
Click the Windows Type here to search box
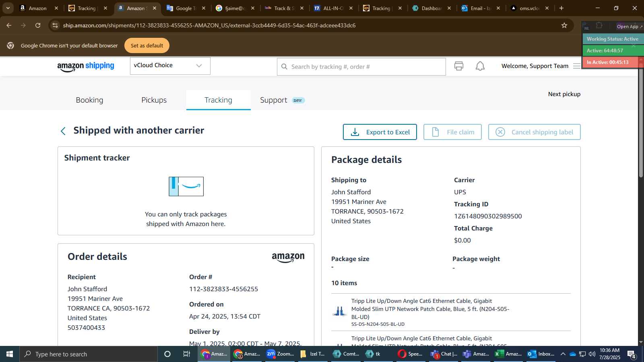pos(89,354)
